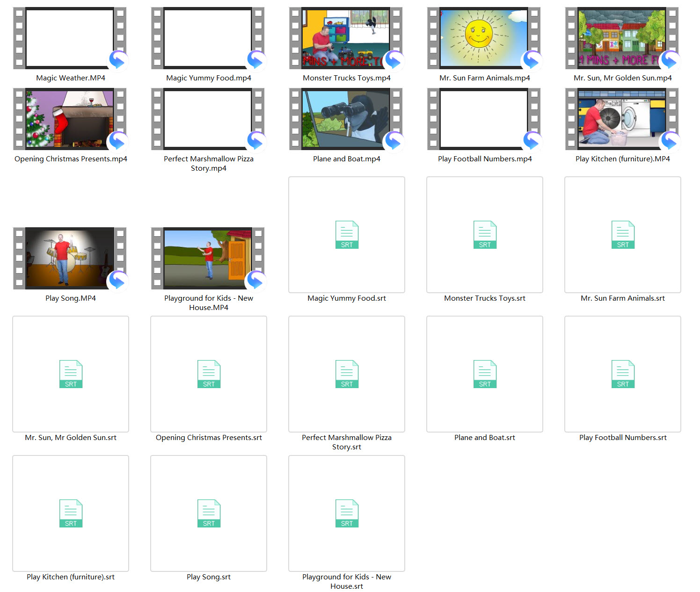Click the Play Song.srt subtitle icon
The image size is (700, 592).
(209, 513)
